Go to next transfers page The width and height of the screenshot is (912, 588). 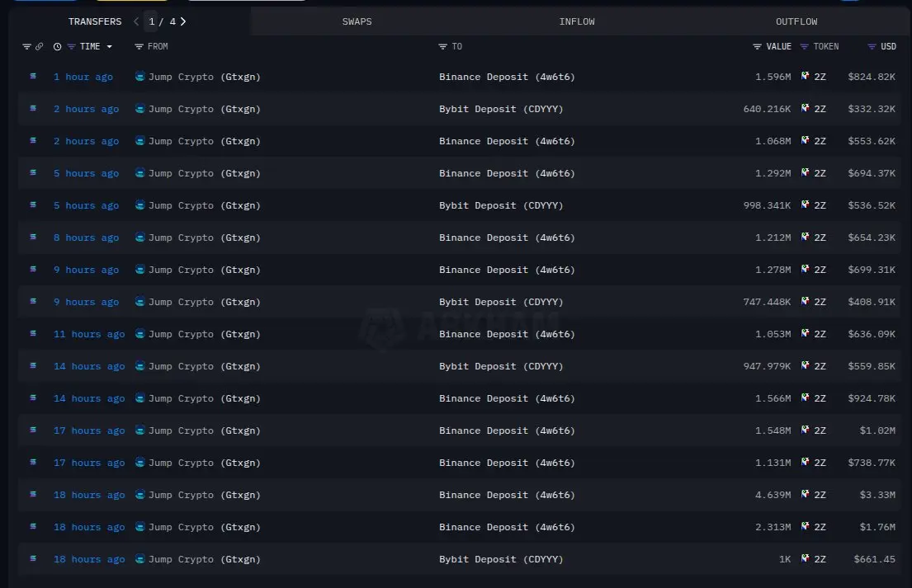[183, 21]
